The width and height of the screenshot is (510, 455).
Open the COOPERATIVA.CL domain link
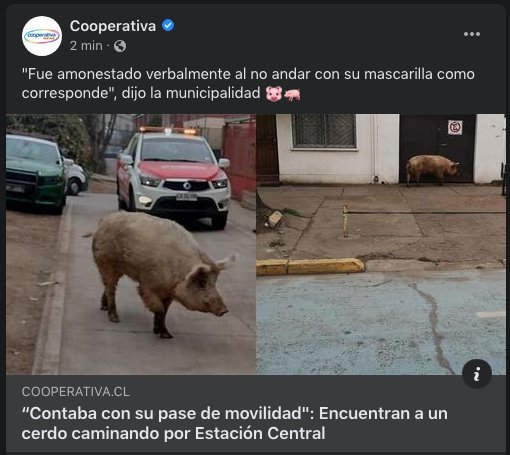tap(76, 392)
